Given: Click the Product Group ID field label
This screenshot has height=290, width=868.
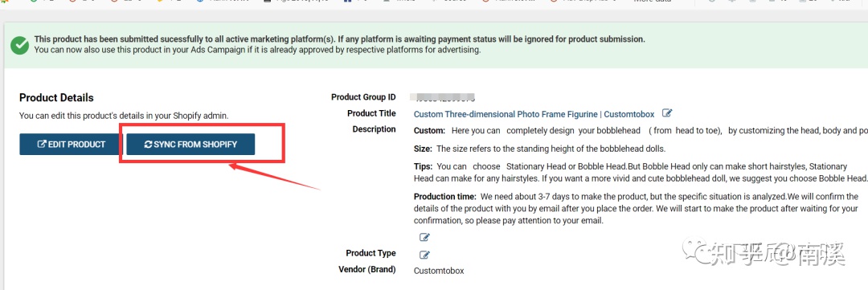Looking at the screenshot, I should point(364,97).
